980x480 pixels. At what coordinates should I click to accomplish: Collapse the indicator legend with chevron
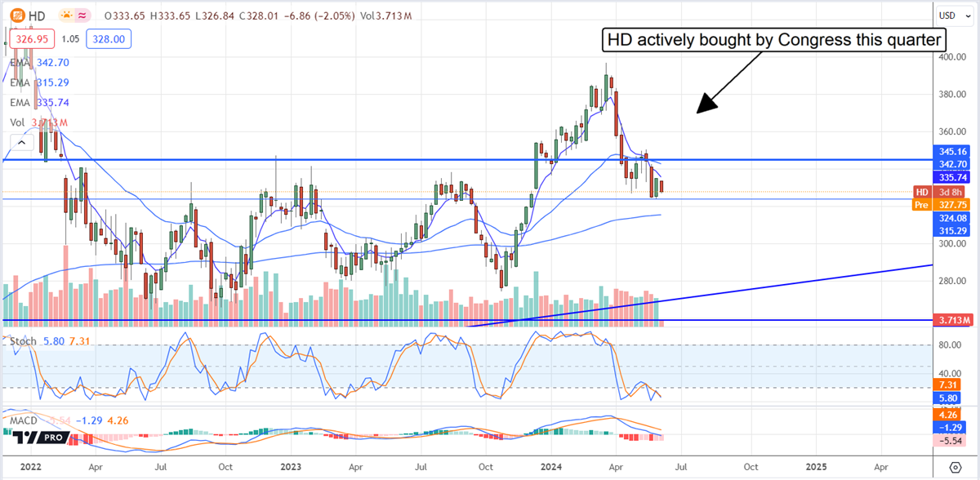coord(21,144)
